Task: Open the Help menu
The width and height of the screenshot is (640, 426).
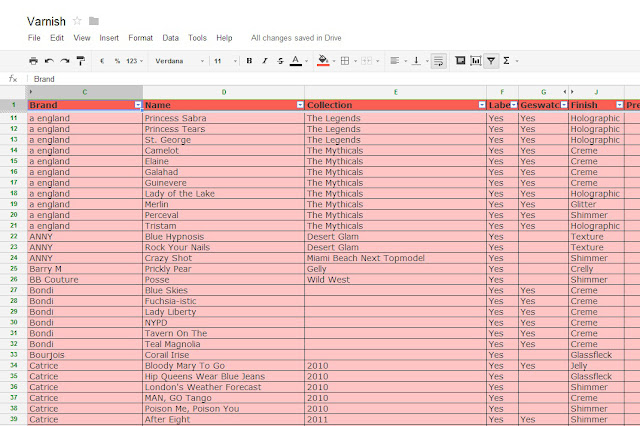Action: (224, 38)
